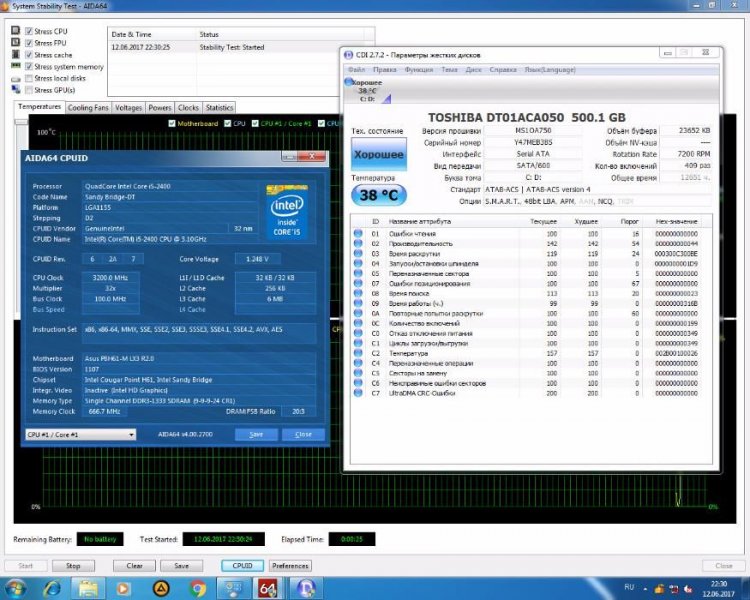Open the Правка menu in CDI

point(385,70)
